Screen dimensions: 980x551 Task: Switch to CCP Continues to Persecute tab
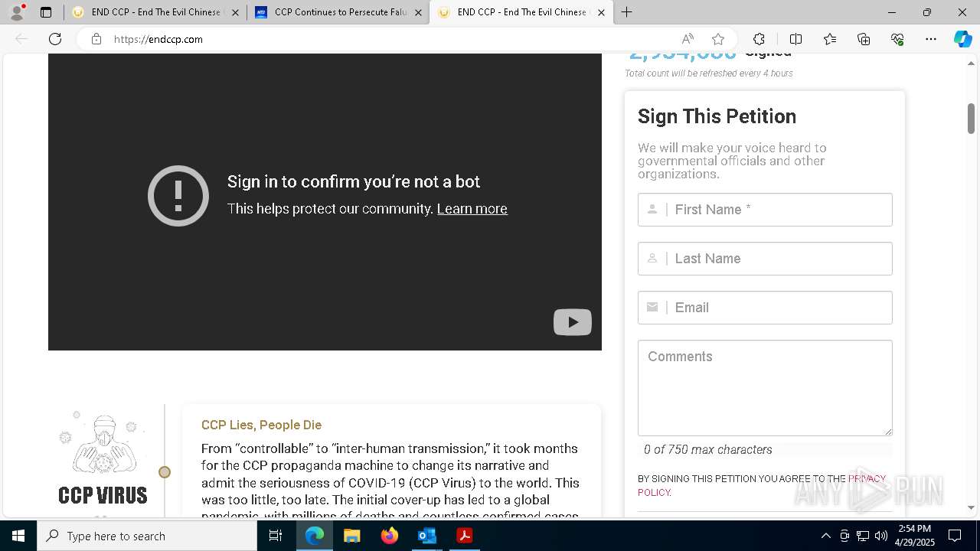pyautogui.click(x=338, y=12)
